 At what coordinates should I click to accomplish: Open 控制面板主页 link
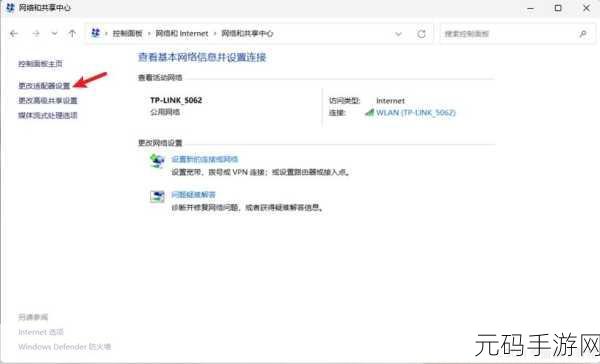point(41,64)
